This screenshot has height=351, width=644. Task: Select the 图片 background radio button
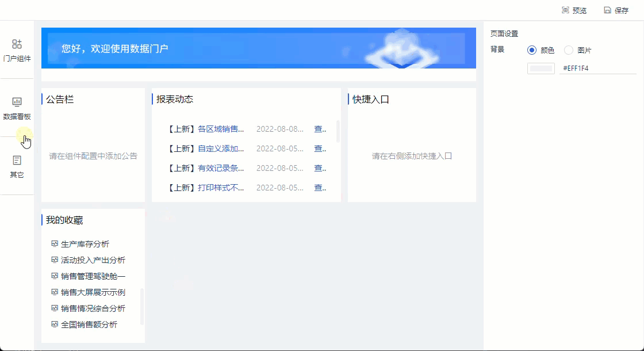(x=569, y=50)
